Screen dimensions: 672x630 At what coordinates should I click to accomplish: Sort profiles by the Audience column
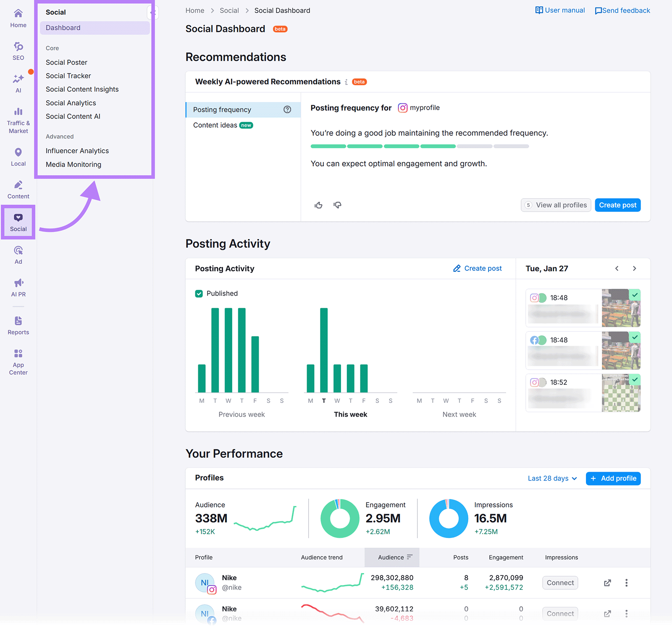tap(391, 557)
